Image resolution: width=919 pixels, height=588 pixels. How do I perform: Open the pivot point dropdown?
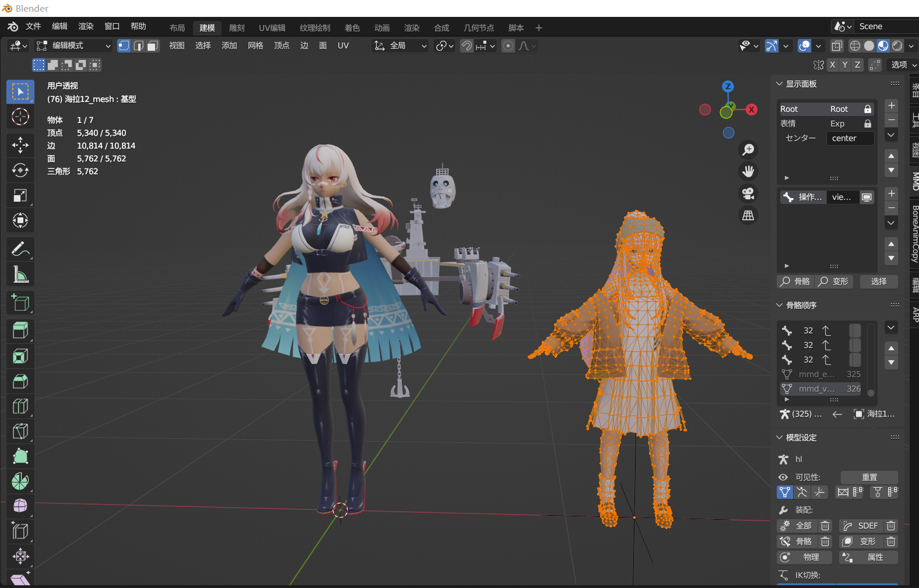[x=444, y=46]
